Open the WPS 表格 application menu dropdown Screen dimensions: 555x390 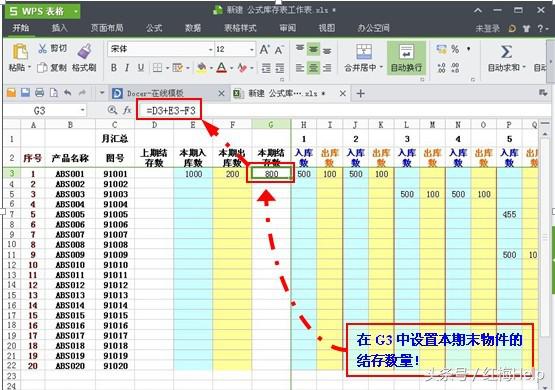point(75,11)
